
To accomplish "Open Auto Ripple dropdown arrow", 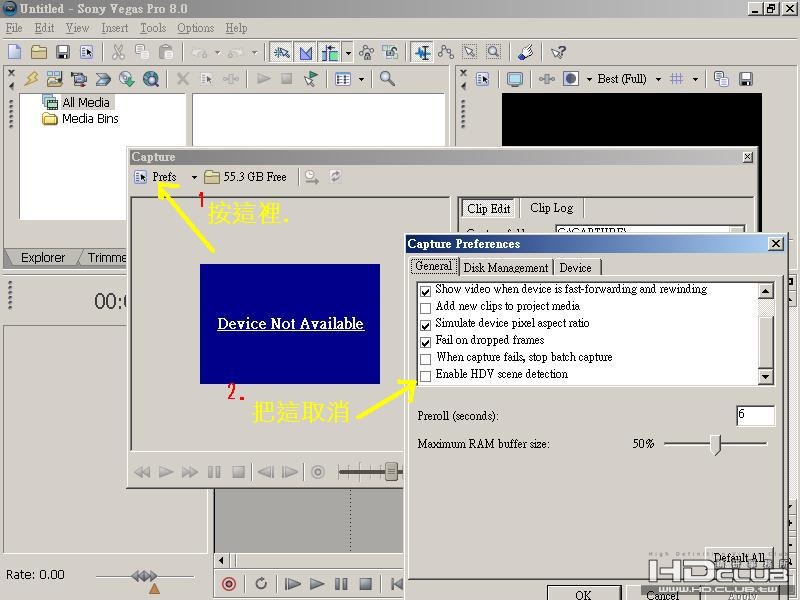I will pos(348,53).
